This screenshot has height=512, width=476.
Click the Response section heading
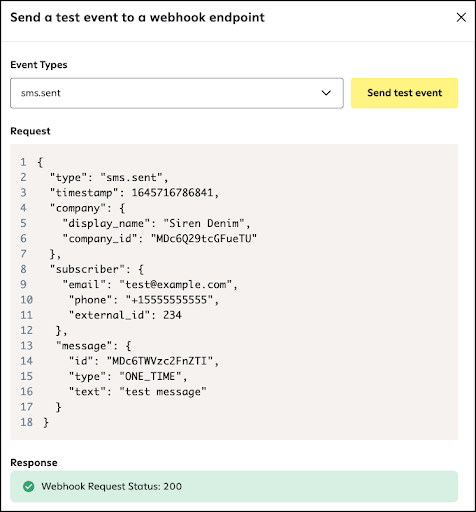(34, 463)
